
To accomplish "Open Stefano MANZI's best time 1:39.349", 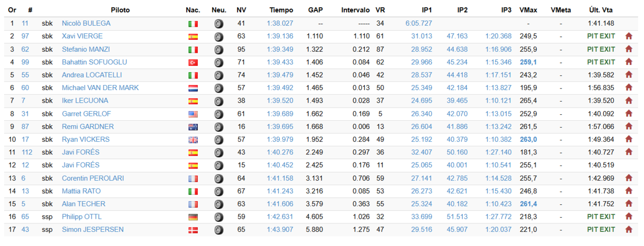I will tap(280, 49).
